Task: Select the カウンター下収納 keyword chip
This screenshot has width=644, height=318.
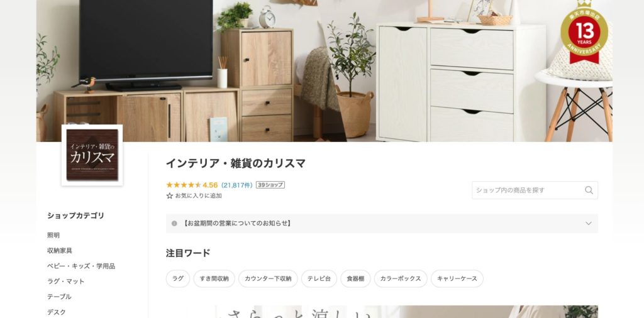Action: (268, 278)
